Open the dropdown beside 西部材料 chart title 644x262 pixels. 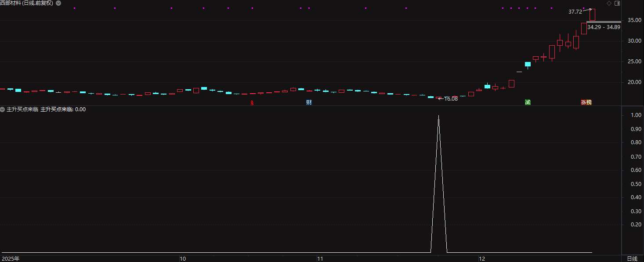tap(59, 3)
